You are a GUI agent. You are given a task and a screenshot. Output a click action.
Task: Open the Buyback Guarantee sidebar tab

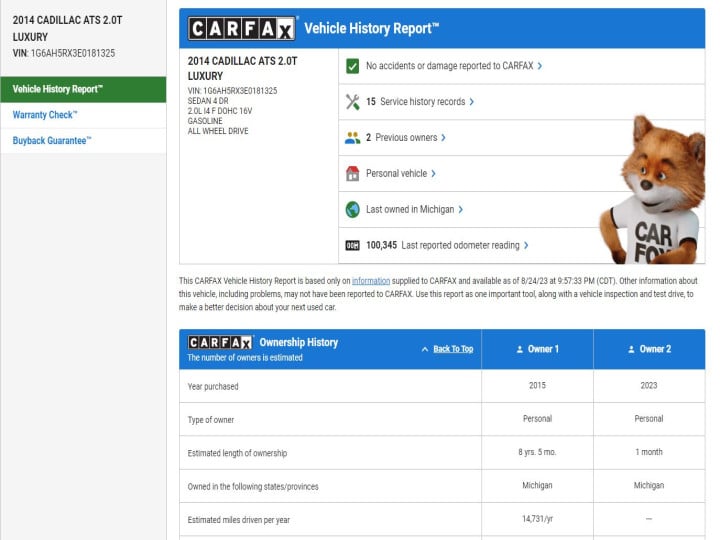83,141
